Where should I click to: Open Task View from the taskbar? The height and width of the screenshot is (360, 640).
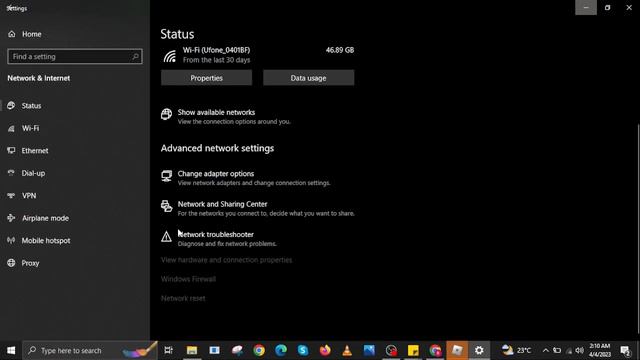coord(168,350)
